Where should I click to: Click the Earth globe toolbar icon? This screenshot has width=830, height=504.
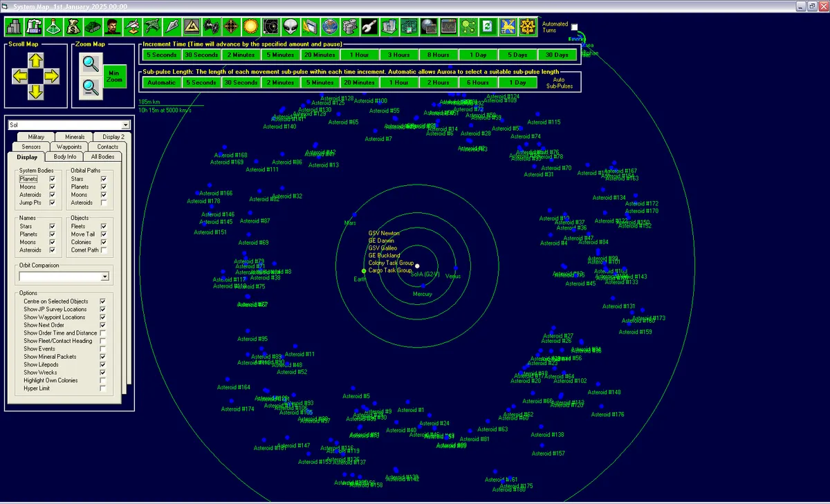coord(330,26)
